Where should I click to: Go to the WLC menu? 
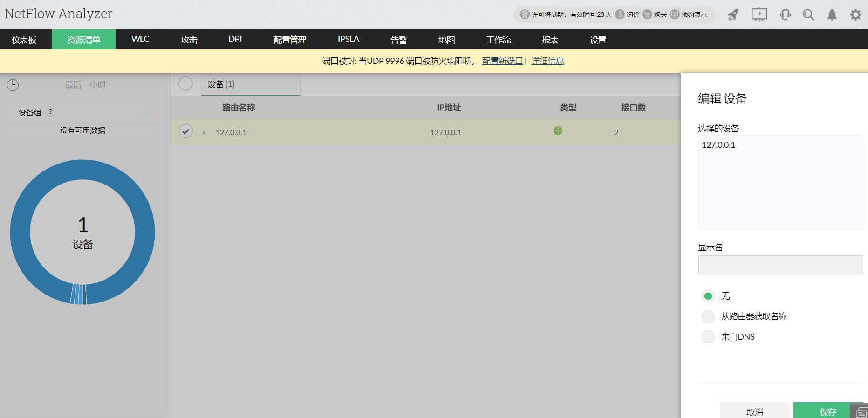[x=140, y=39]
